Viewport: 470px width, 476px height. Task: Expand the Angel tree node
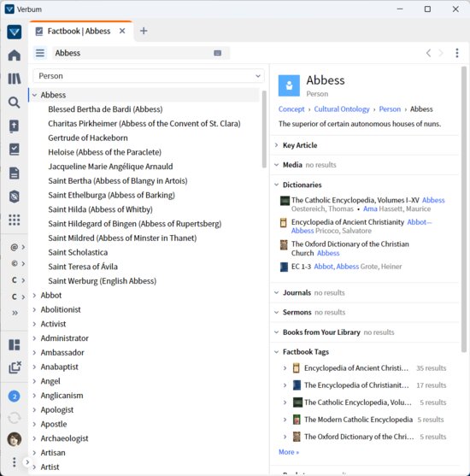35,381
